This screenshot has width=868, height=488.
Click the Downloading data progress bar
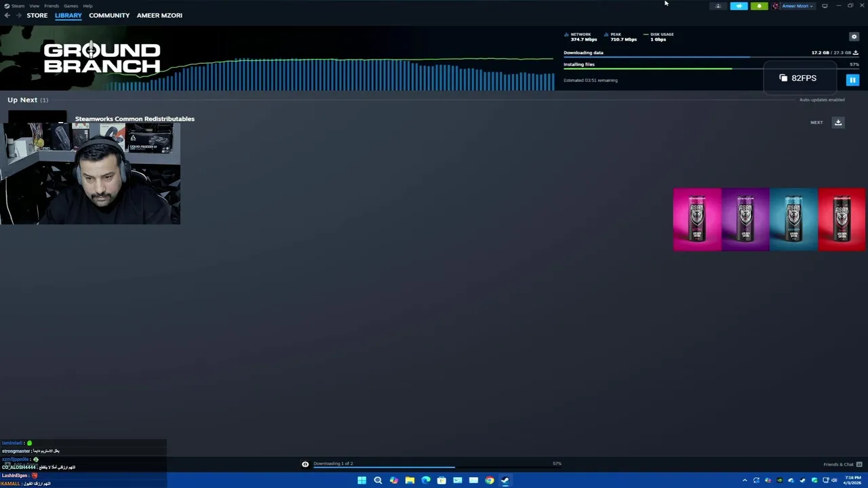[x=711, y=57]
